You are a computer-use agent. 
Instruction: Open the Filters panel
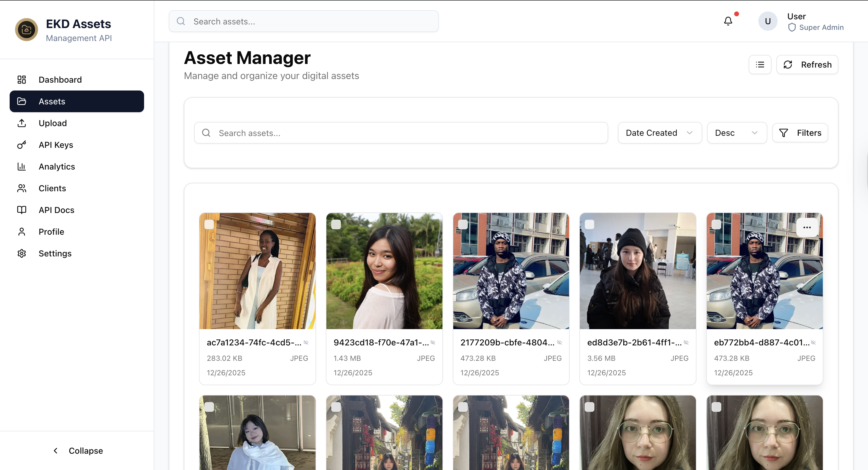click(800, 133)
